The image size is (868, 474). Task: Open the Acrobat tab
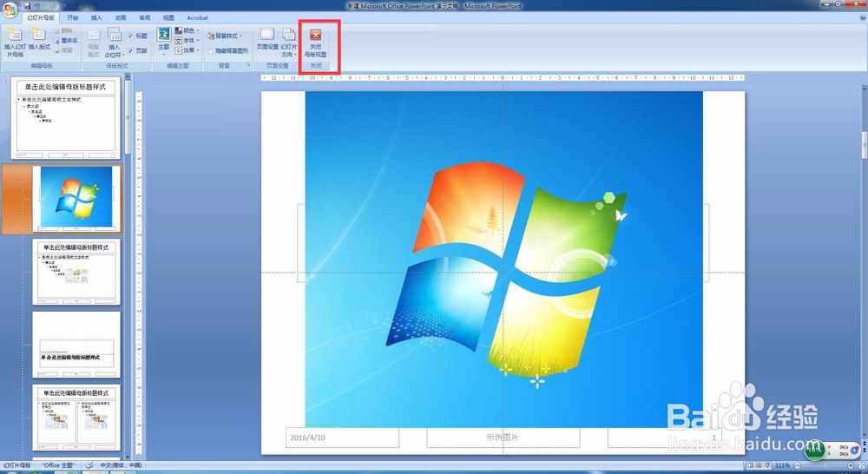tap(197, 17)
